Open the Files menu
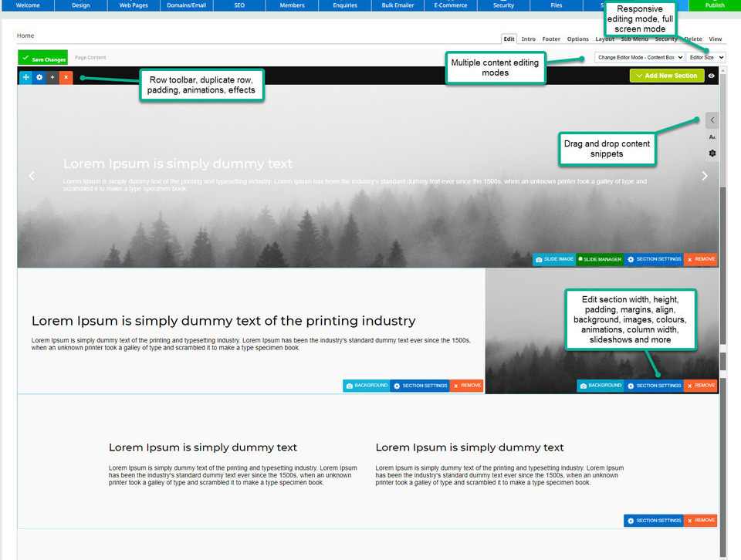Viewport: 741px width, 560px height. click(557, 5)
